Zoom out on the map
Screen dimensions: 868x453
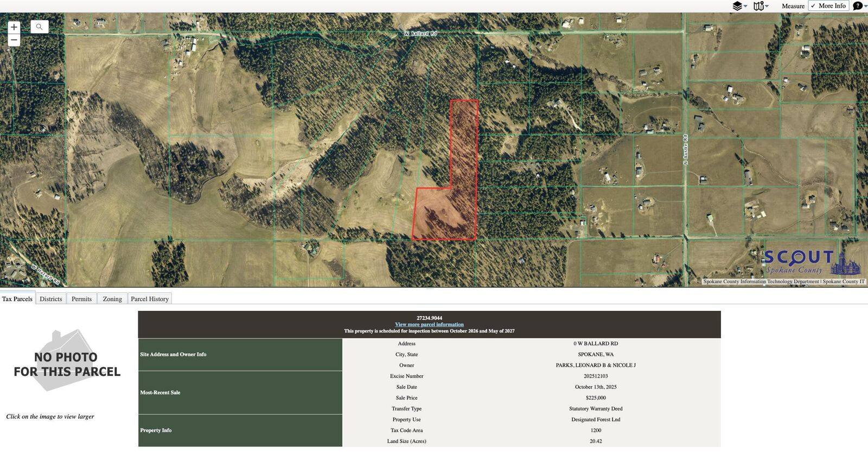[14, 40]
